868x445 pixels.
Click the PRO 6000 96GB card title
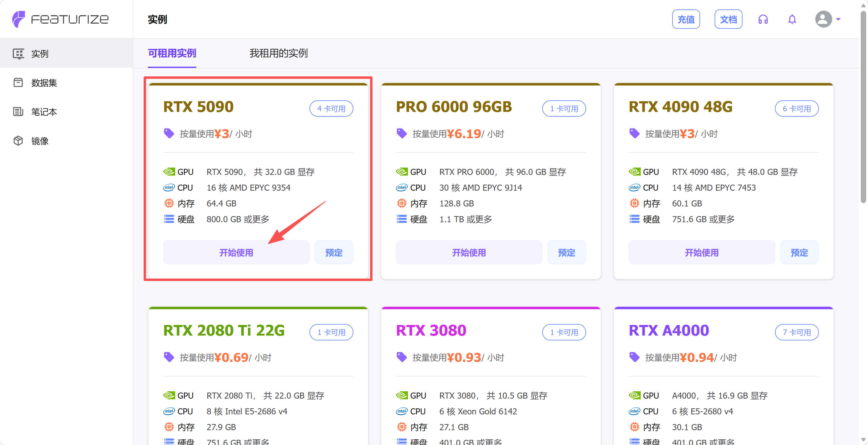(x=453, y=106)
